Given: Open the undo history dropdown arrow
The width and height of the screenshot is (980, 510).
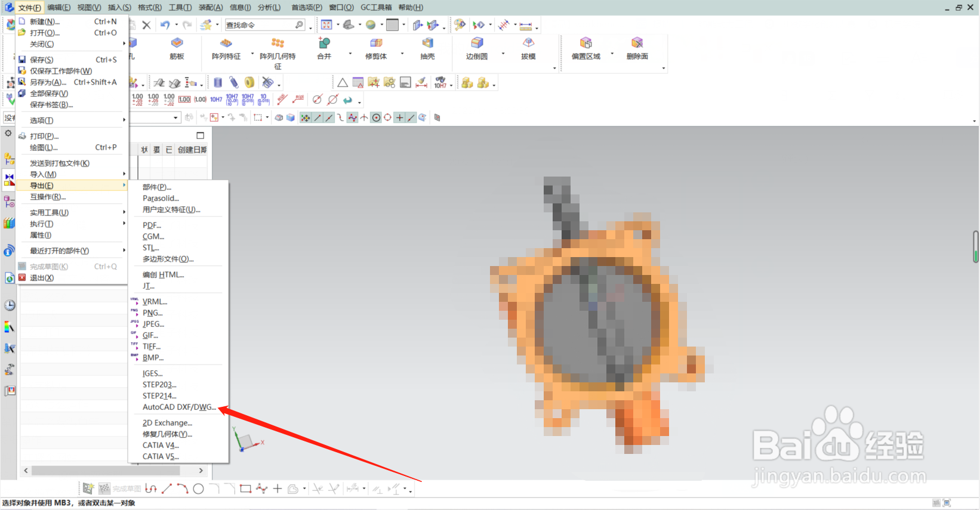Looking at the screenshot, I should coord(176,25).
